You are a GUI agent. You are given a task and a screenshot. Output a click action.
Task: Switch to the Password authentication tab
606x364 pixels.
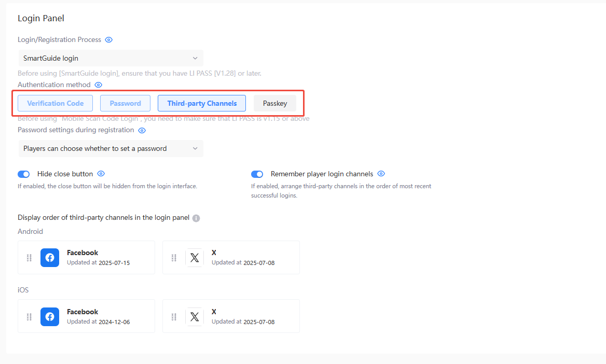(125, 103)
